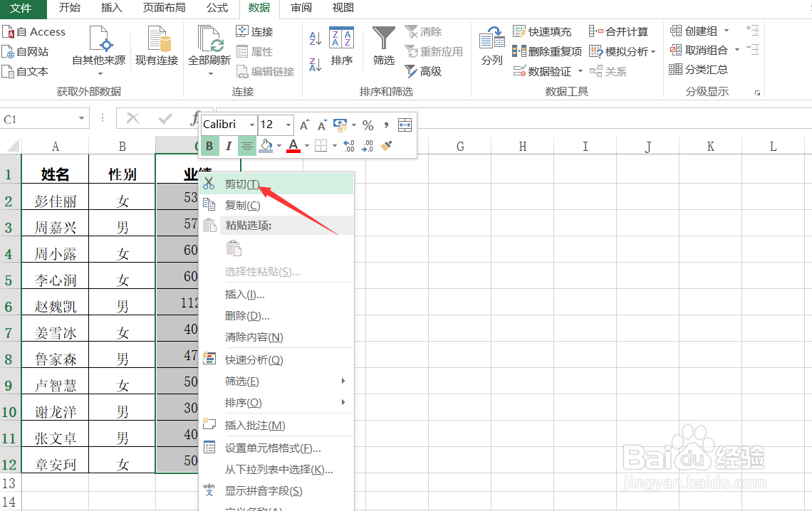Open 自其他来源 data source menu
The height and width of the screenshot is (511, 812).
click(x=99, y=52)
